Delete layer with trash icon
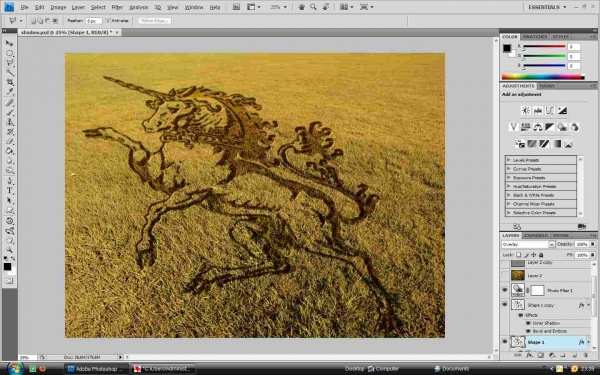This screenshot has height=375, width=600. (x=585, y=355)
